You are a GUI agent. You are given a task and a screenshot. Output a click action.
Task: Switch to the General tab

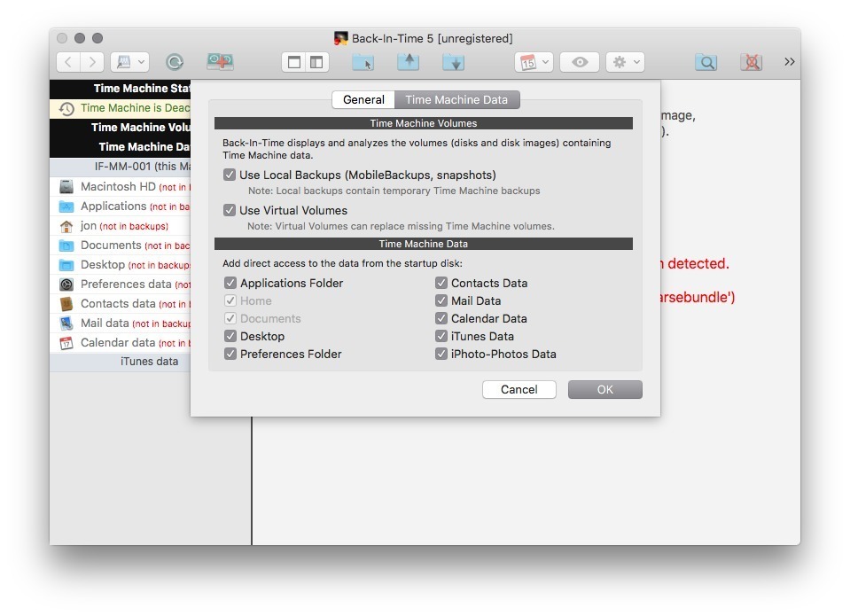pos(363,100)
